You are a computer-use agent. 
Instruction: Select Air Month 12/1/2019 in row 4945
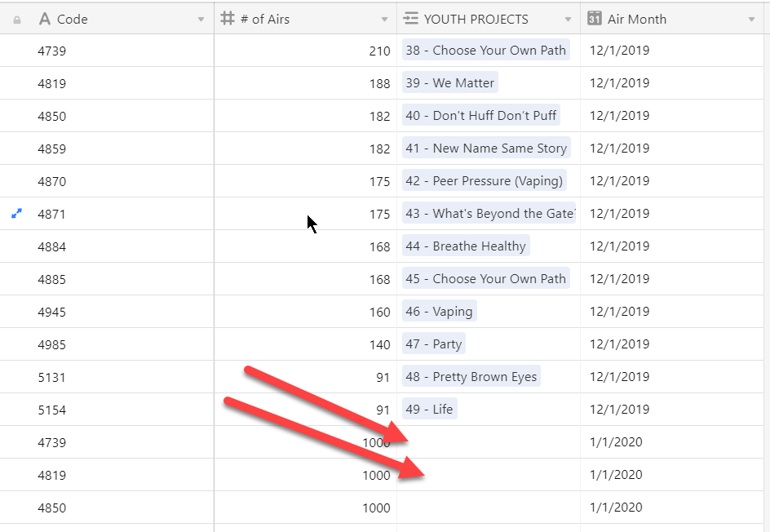pos(672,312)
